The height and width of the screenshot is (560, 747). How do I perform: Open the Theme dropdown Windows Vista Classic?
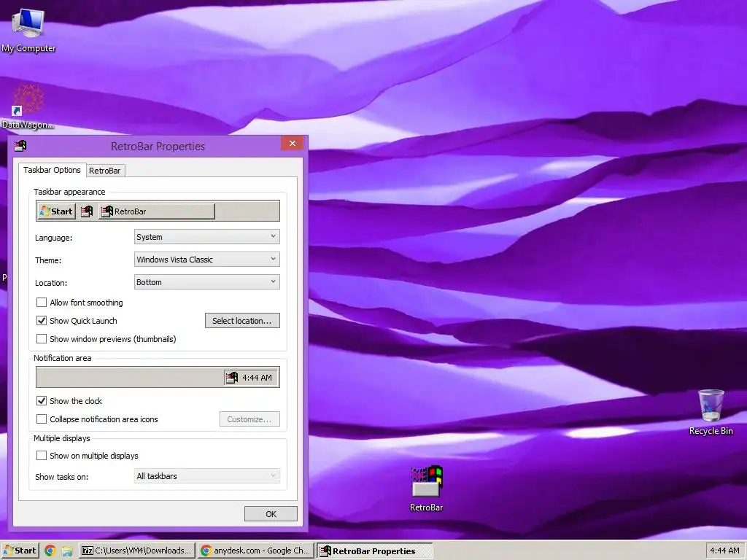[206, 260]
